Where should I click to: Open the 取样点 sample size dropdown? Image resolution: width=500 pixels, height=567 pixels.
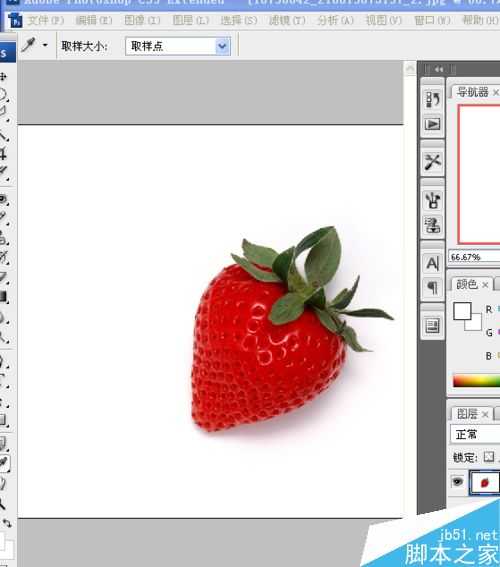178,46
